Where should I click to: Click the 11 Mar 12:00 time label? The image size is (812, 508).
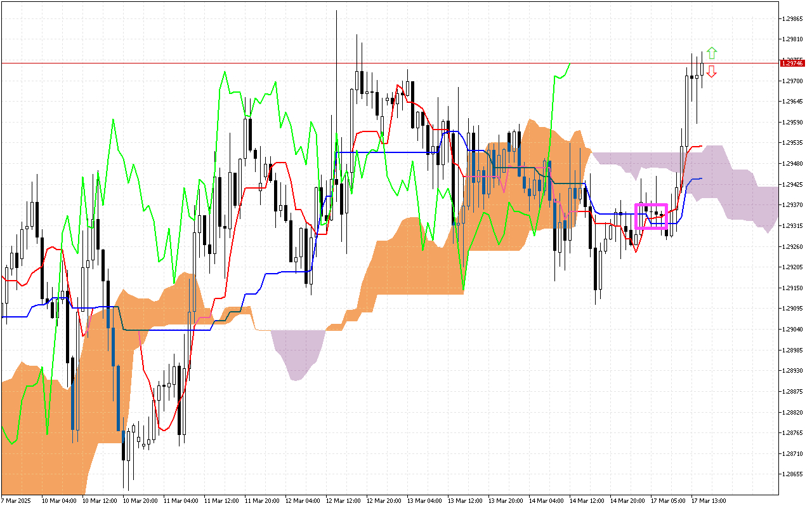coord(221,500)
